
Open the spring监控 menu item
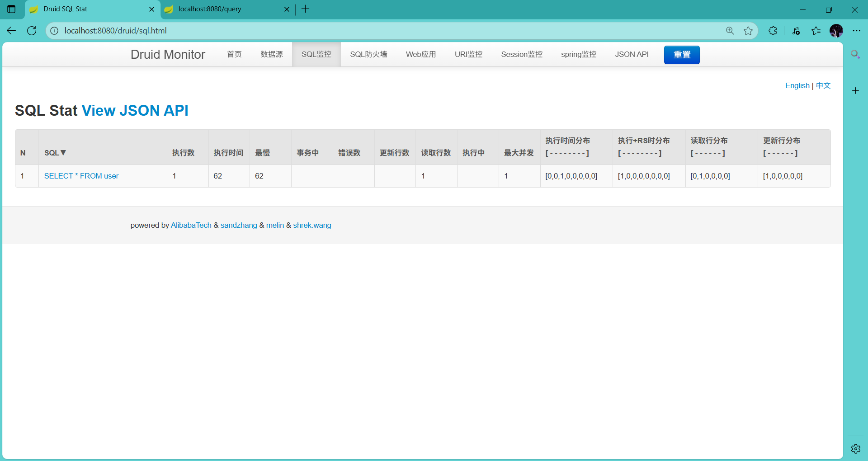coord(579,55)
